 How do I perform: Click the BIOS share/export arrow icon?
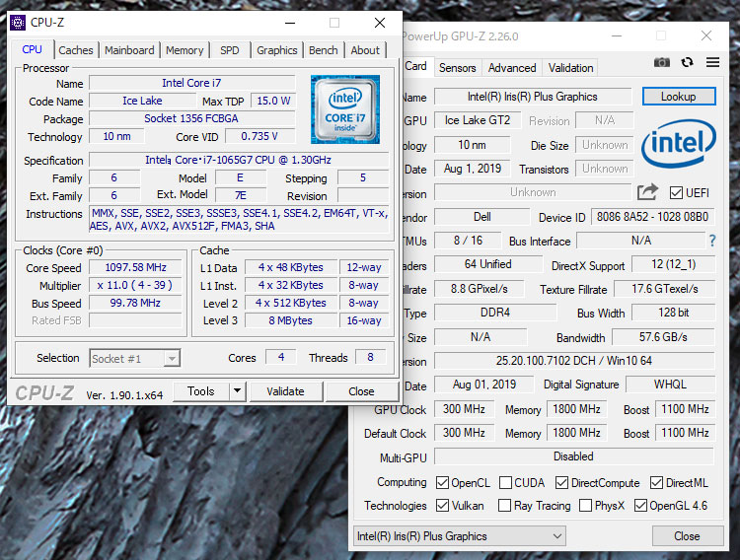click(x=647, y=192)
